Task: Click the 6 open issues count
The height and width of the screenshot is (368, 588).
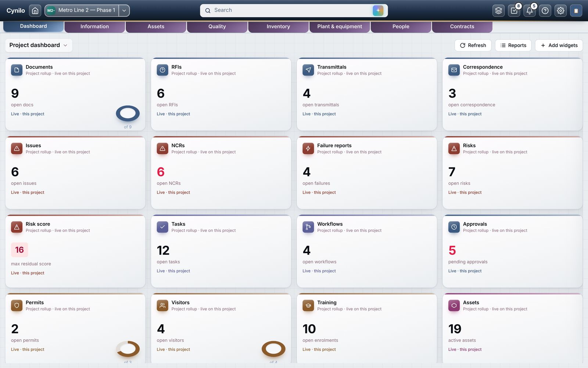Action: click(15, 172)
